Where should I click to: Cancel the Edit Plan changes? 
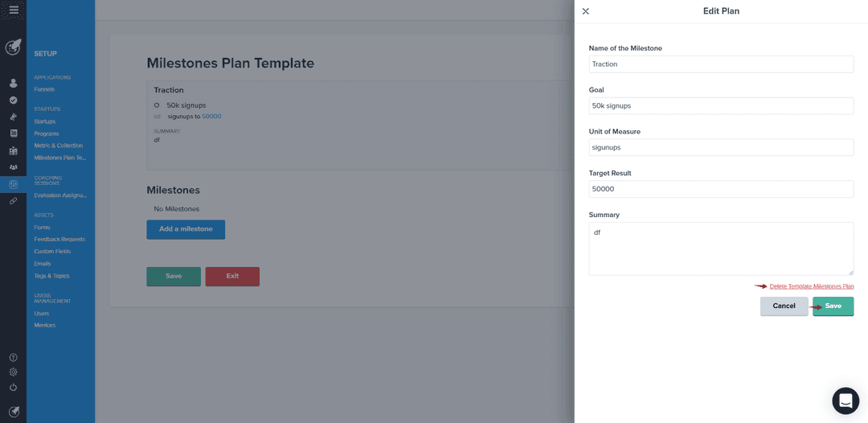tap(784, 306)
